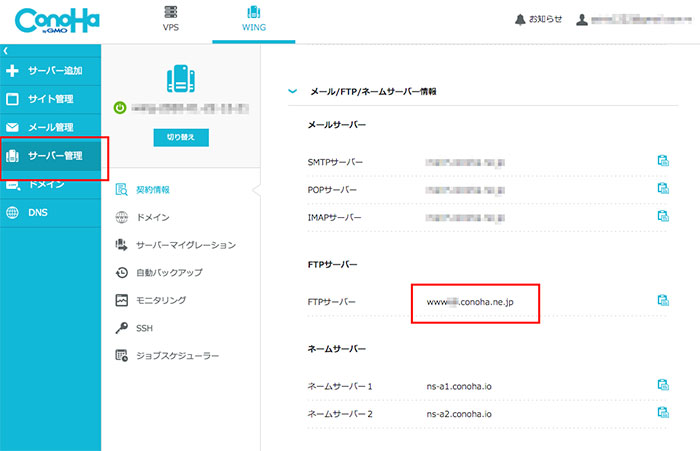Viewport: 700px width, 451px height.
Task: Switch to the VPS tab
Action: coord(171,19)
